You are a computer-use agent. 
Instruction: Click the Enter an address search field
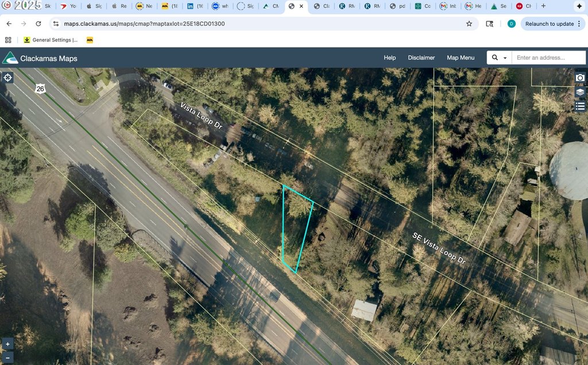pos(548,58)
